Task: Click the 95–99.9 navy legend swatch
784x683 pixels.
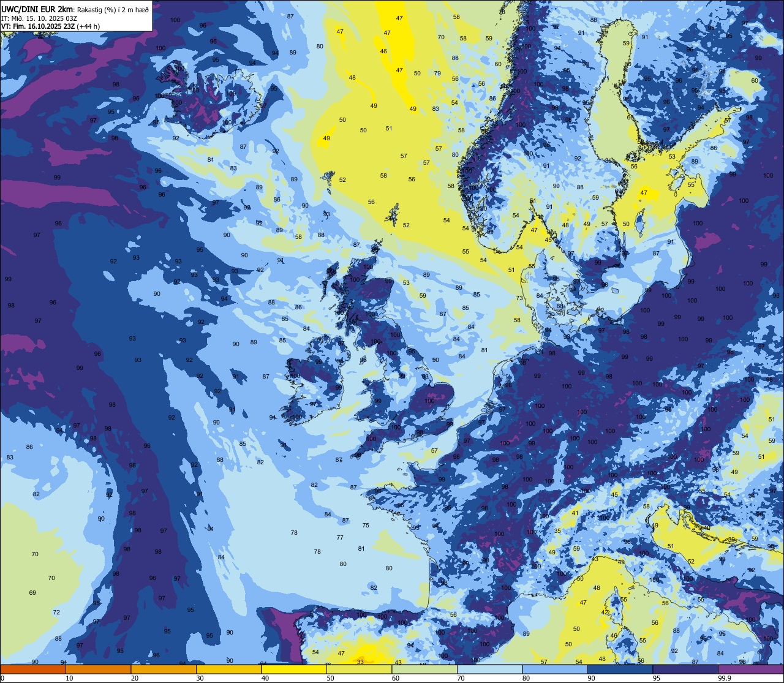Action: pos(685,669)
